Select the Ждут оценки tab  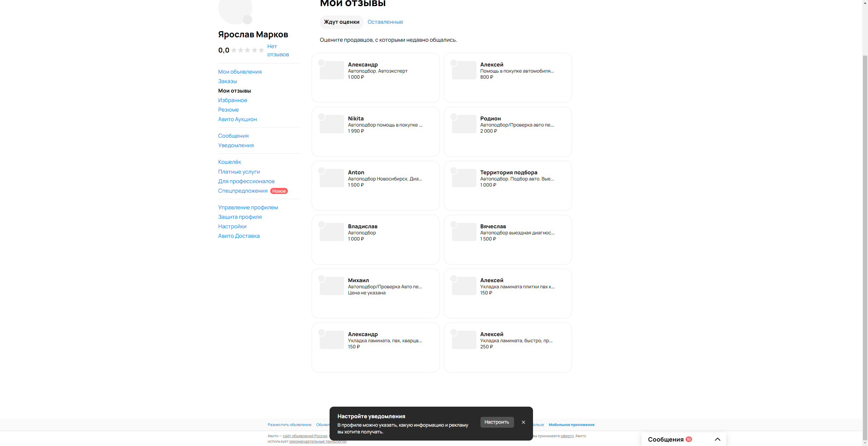[x=341, y=22]
